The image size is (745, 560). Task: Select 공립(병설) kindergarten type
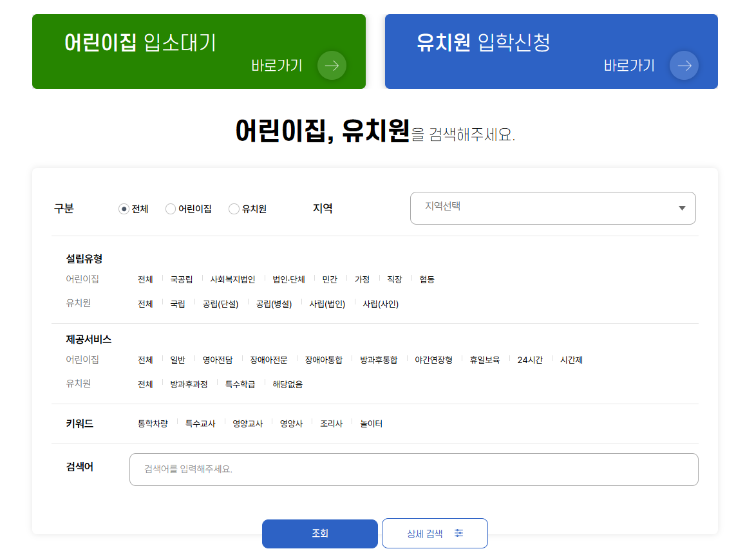(x=274, y=304)
